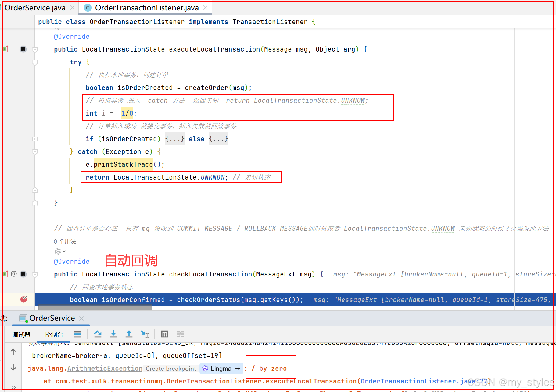
Task: Click the class name OrderTransactionListener in sticky header
Action: click(x=137, y=22)
